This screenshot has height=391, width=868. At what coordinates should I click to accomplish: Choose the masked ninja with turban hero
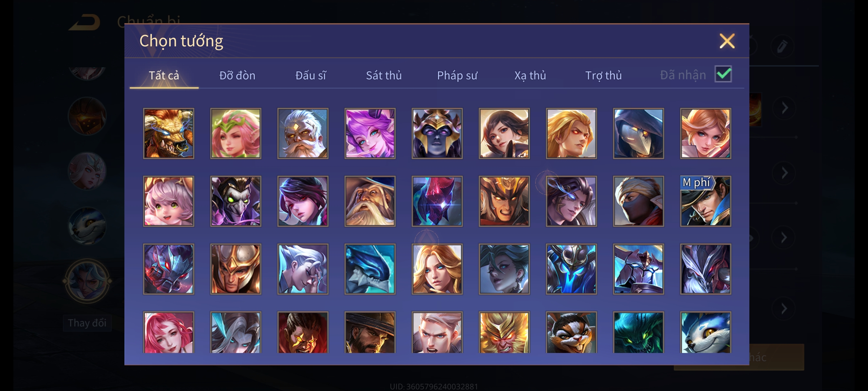638,201
